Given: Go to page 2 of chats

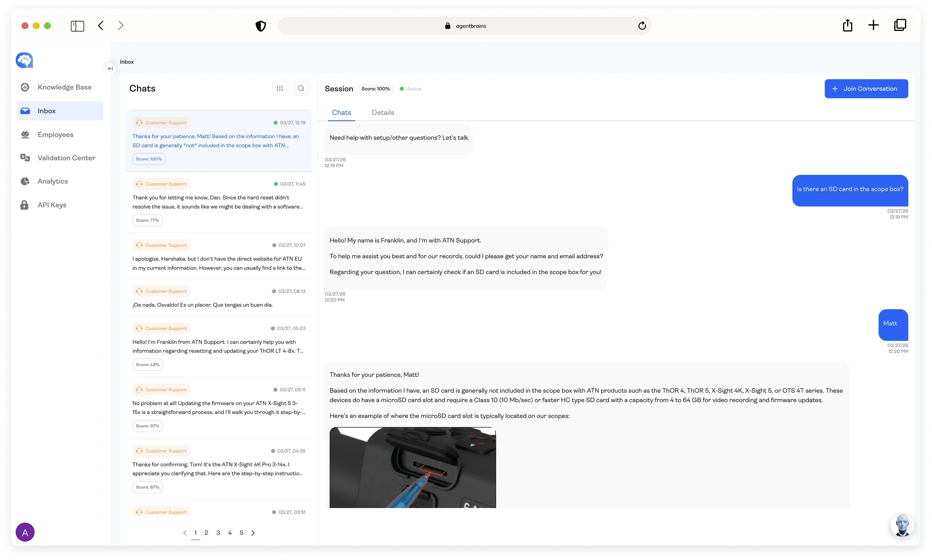Looking at the screenshot, I should pyautogui.click(x=206, y=533).
